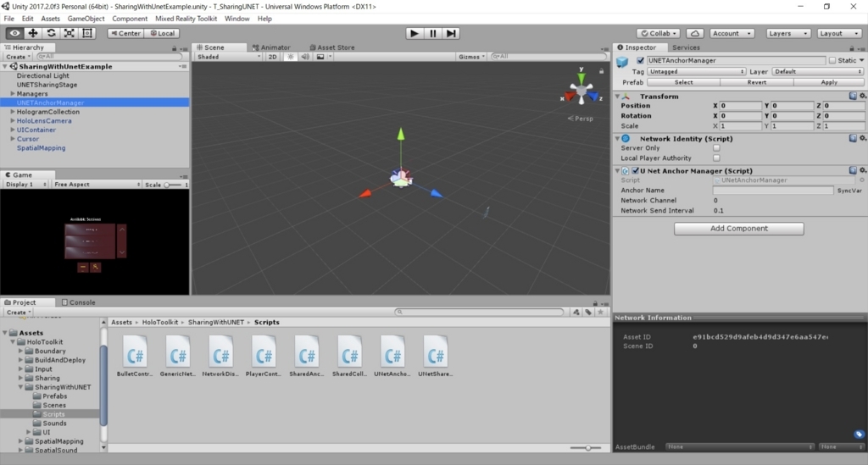Screen dimensions: 868x465
Task: Toggle UNETAnchorManager active checkbox
Action: (x=641, y=60)
